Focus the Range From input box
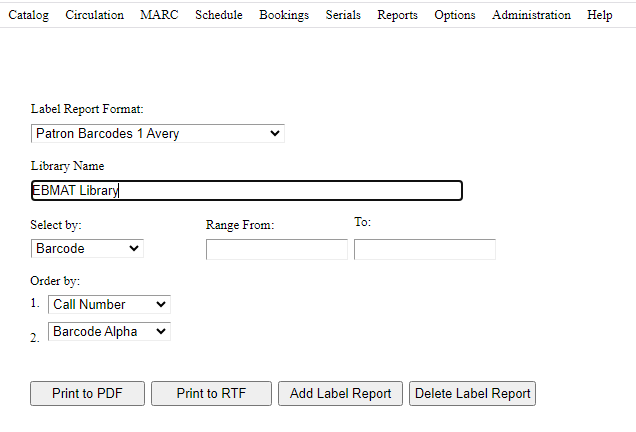This screenshot has width=636, height=432. tap(276, 249)
